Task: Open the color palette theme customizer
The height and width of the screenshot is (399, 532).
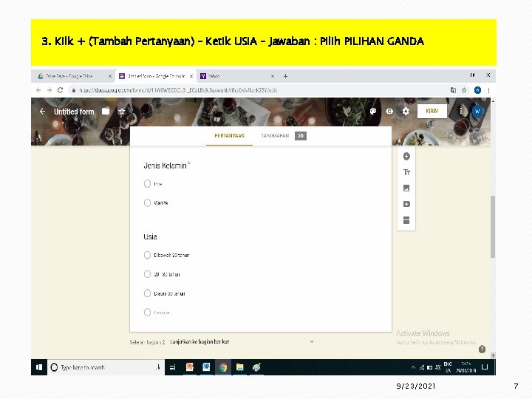Action: tap(373, 112)
